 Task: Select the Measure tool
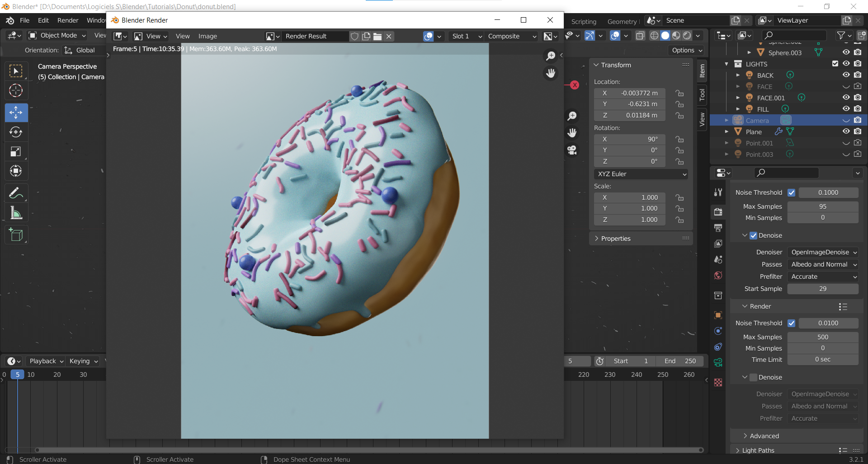tap(16, 212)
